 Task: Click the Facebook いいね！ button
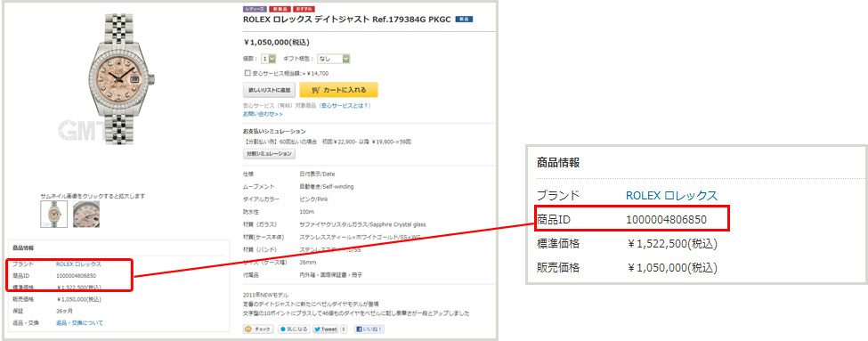369,329
